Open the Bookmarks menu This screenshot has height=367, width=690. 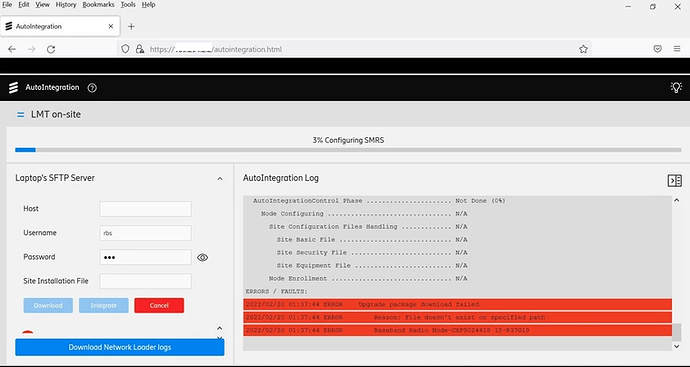click(98, 4)
